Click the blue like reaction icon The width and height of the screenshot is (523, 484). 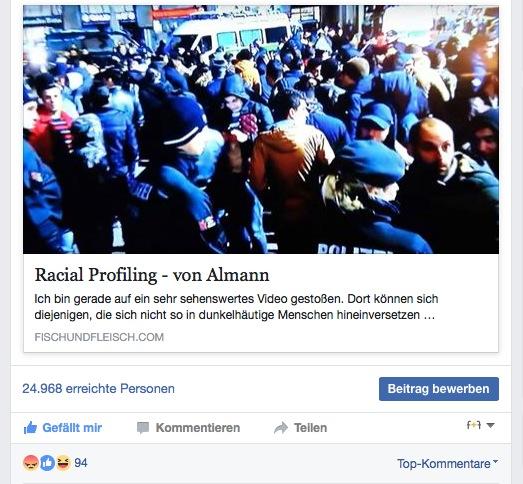tap(47, 463)
